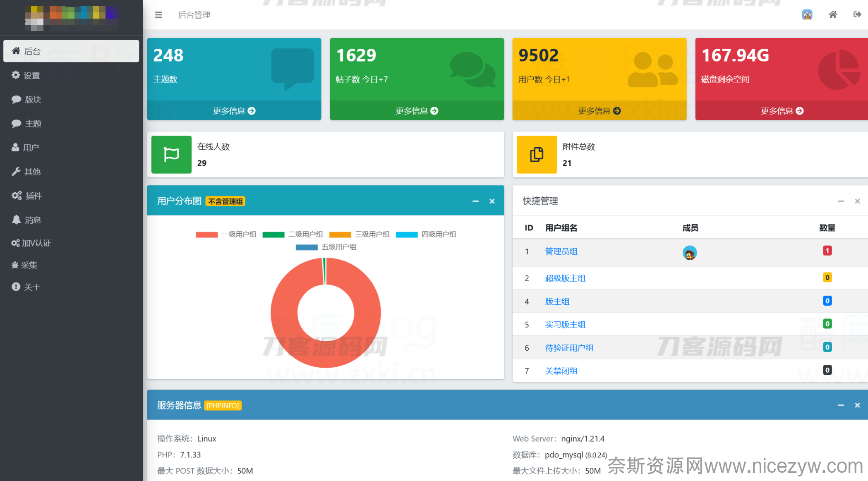
Task: Close the 服务器信息 panel
Action: click(857, 405)
